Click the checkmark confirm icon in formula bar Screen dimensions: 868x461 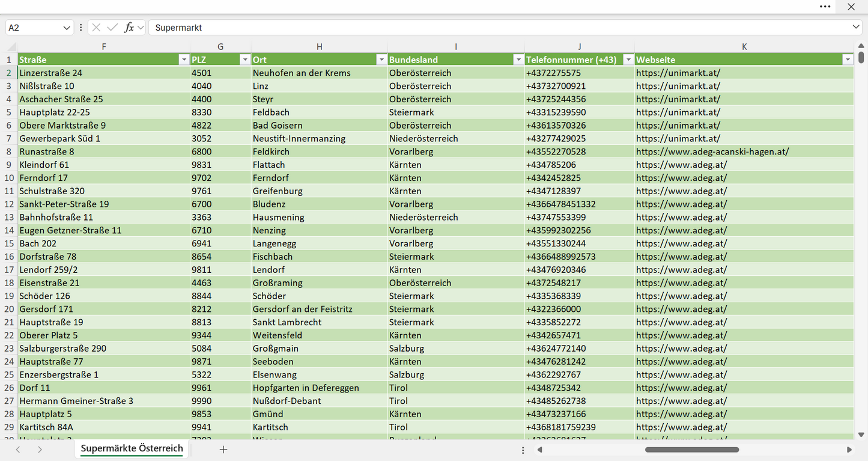click(x=112, y=28)
